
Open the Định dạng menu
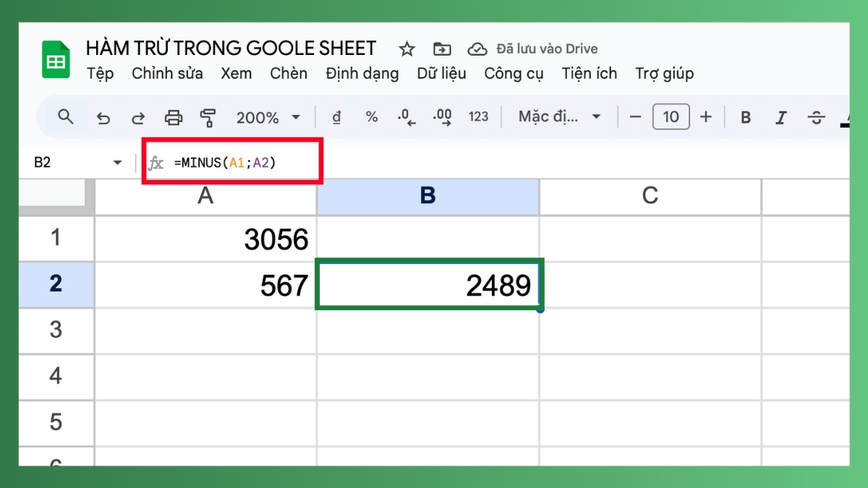tap(362, 73)
